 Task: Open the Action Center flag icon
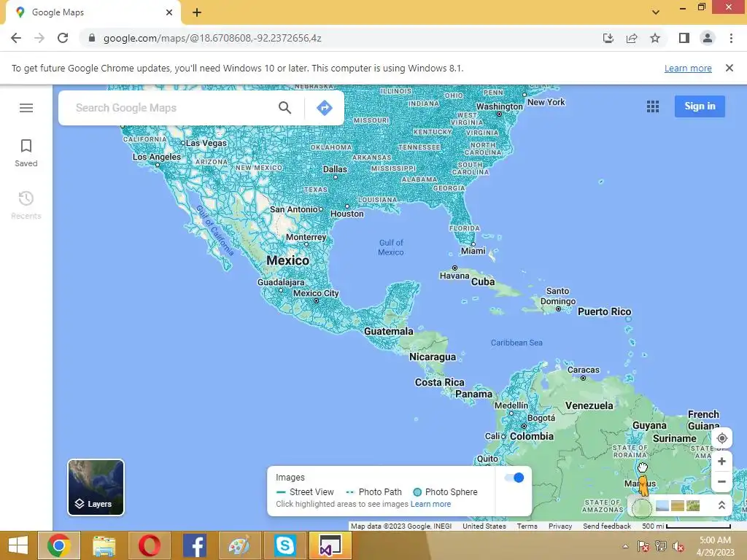pos(643,546)
